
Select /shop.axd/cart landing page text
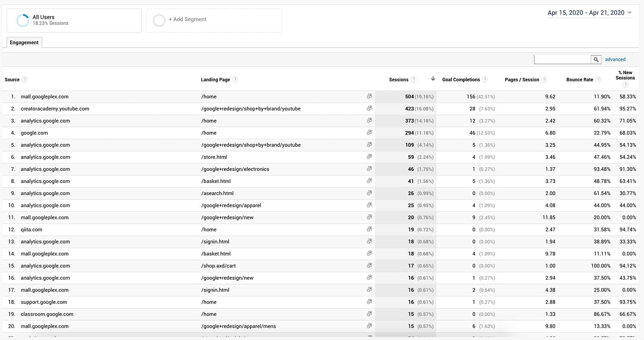point(219,266)
